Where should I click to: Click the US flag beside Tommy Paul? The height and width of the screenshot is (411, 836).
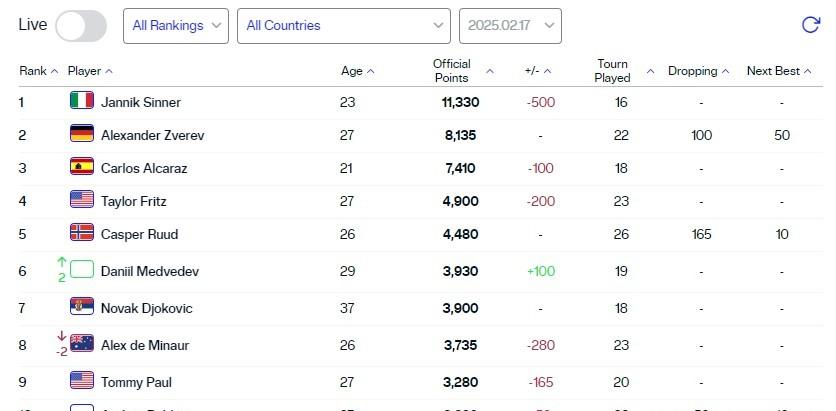(82, 382)
